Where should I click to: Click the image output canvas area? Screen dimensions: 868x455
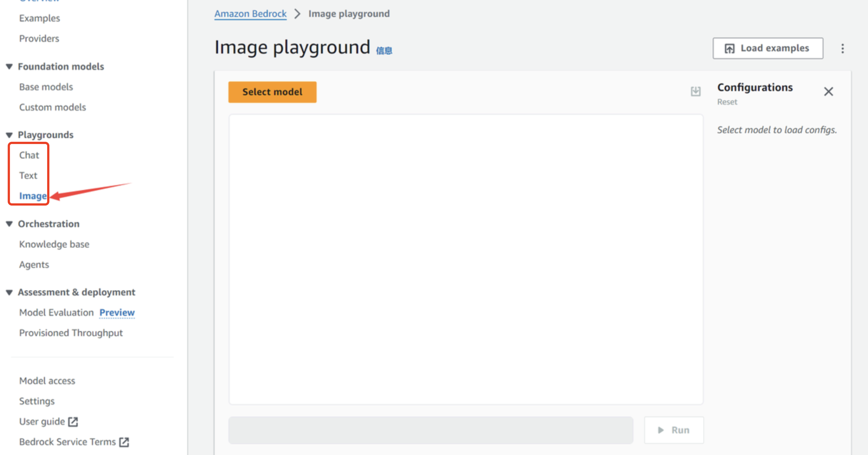coord(466,259)
